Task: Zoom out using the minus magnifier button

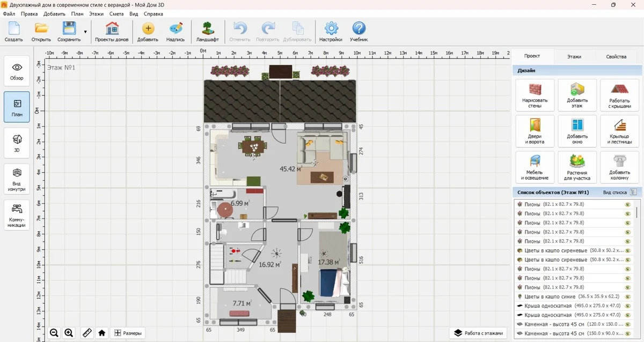Action: click(x=54, y=333)
